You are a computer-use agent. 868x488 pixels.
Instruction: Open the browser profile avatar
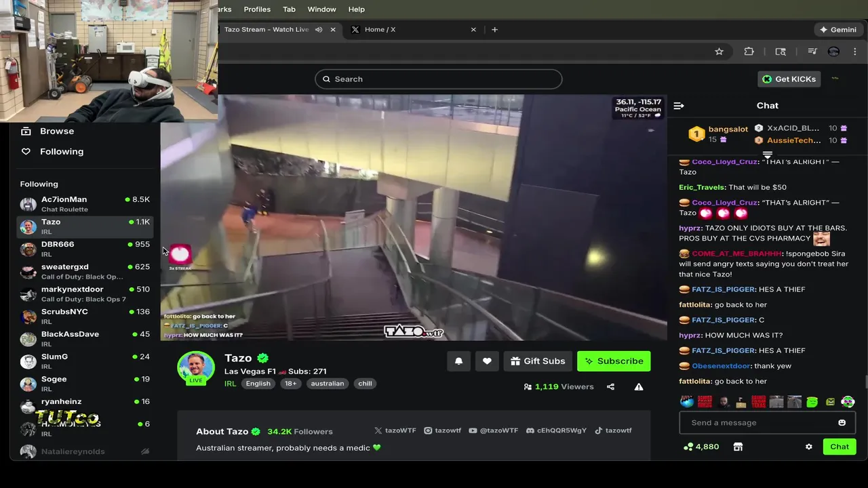click(833, 52)
